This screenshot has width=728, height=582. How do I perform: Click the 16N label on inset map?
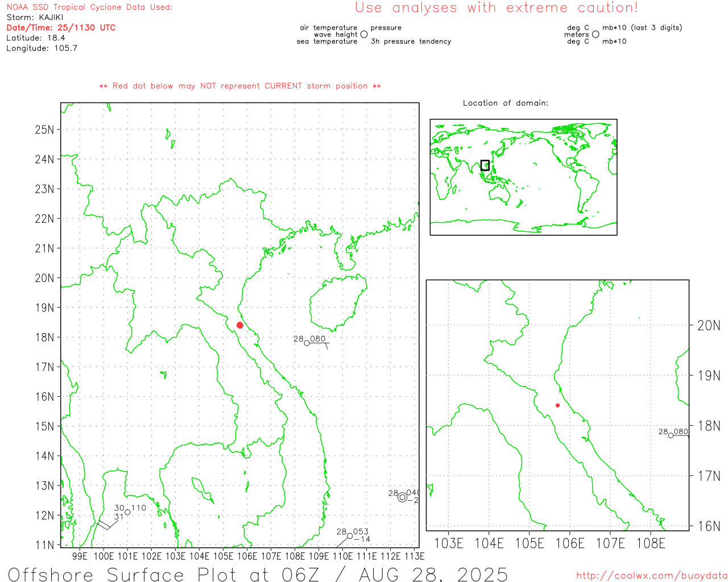tap(709, 526)
